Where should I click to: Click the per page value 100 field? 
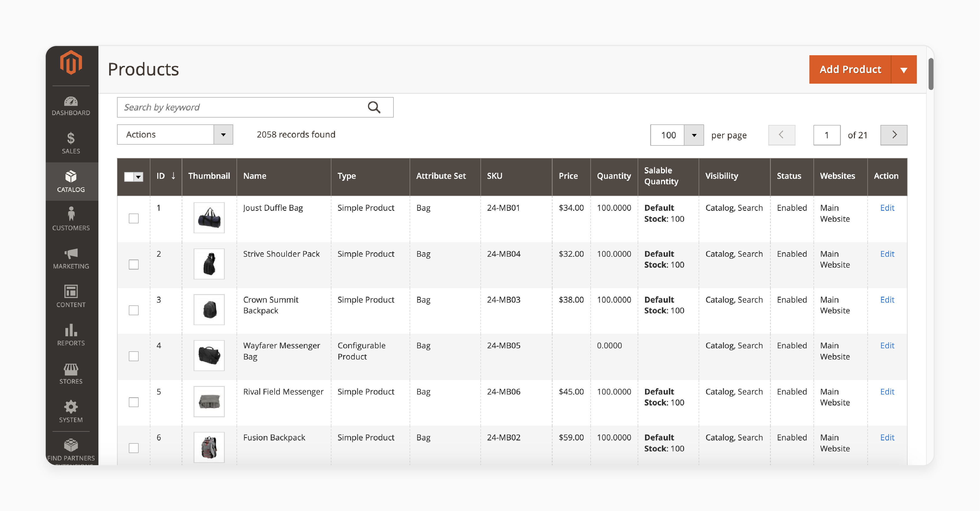pos(667,135)
